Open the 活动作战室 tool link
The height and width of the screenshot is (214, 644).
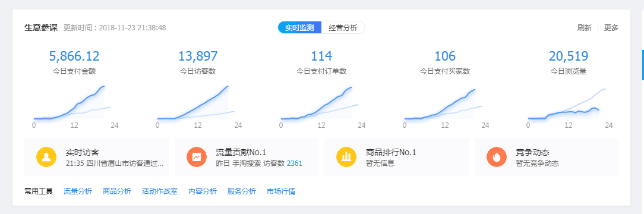click(160, 191)
